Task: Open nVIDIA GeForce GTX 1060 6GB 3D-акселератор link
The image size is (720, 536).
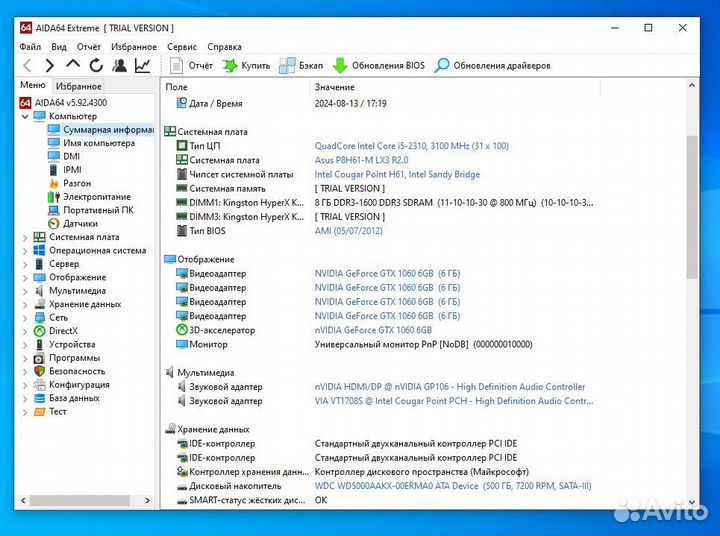Action: click(373, 330)
